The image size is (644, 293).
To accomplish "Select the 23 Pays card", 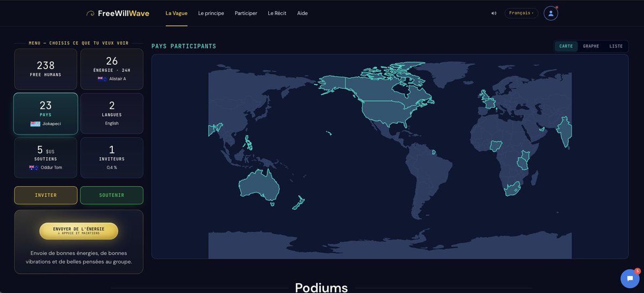I will pyautogui.click(x=46, y=113).
